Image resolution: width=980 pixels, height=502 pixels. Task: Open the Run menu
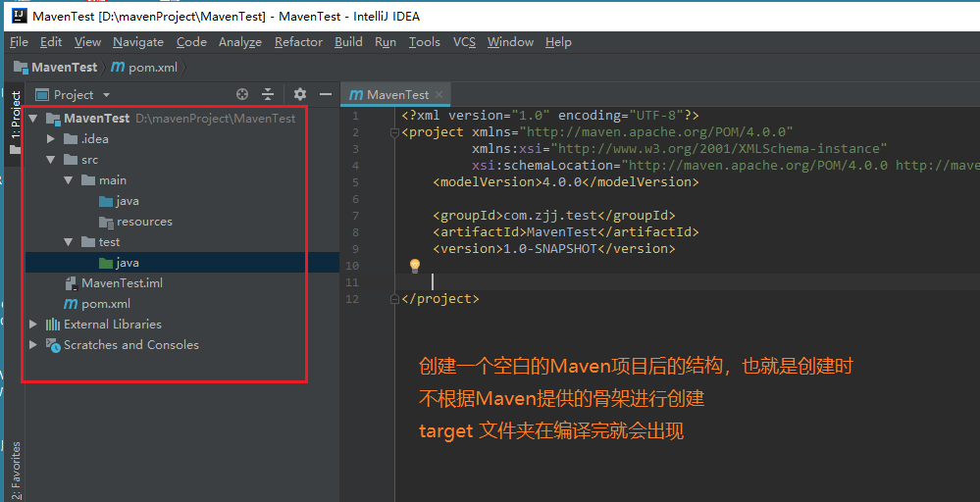(x=386, y=42)
